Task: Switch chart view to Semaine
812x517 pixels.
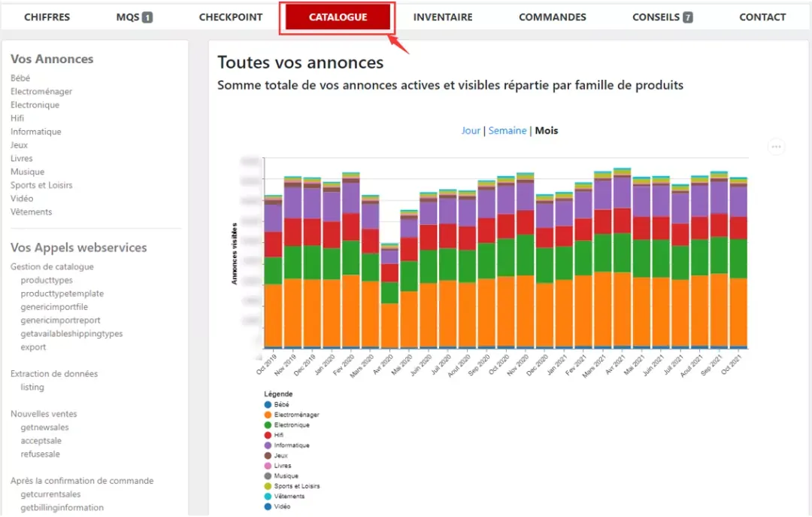Action: 507,131
